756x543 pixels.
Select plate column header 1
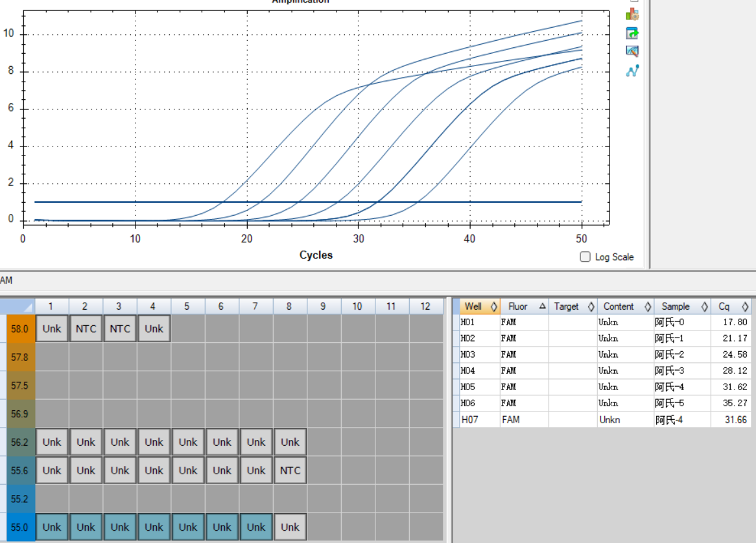pos(51,306)
